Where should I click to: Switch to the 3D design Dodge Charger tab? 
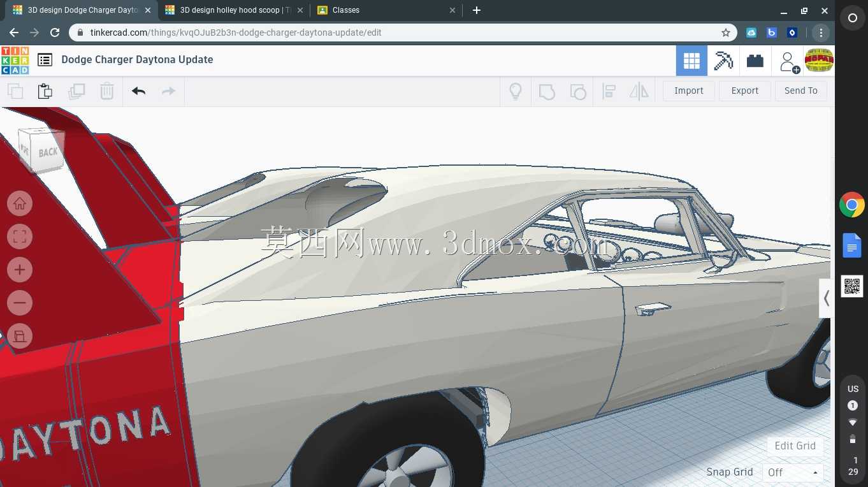[82, 10]
